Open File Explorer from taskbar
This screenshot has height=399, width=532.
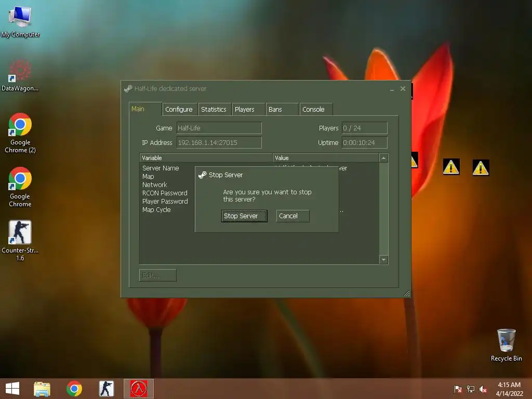(42, 389)
